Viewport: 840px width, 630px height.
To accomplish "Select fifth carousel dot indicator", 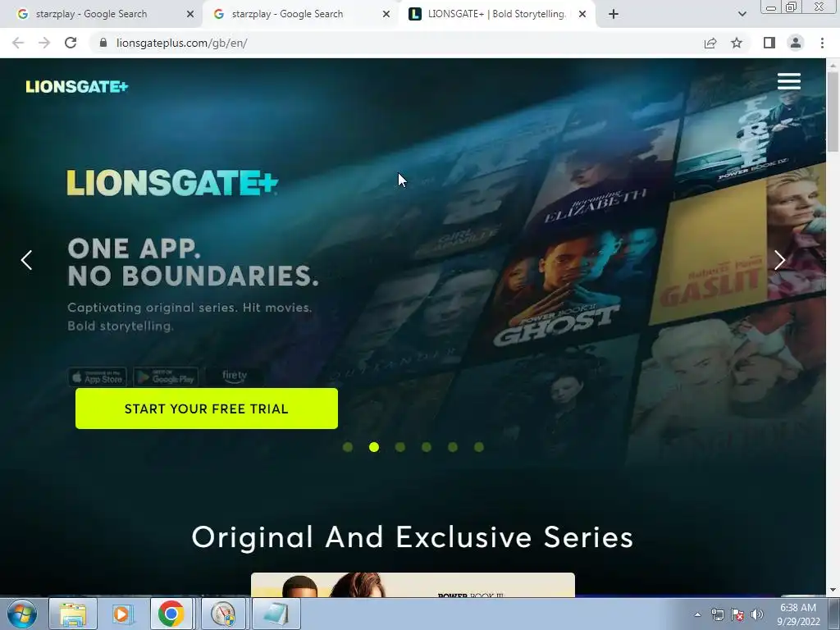I will click(453, 447).
